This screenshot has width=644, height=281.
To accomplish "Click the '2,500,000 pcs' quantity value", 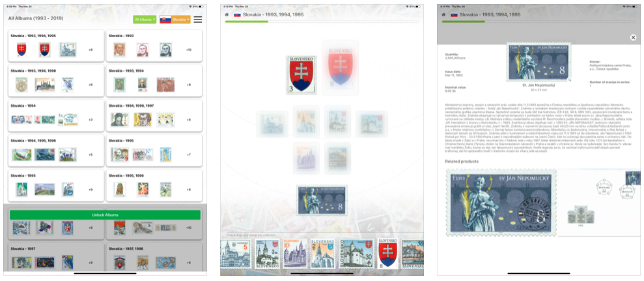I will 455,58.
